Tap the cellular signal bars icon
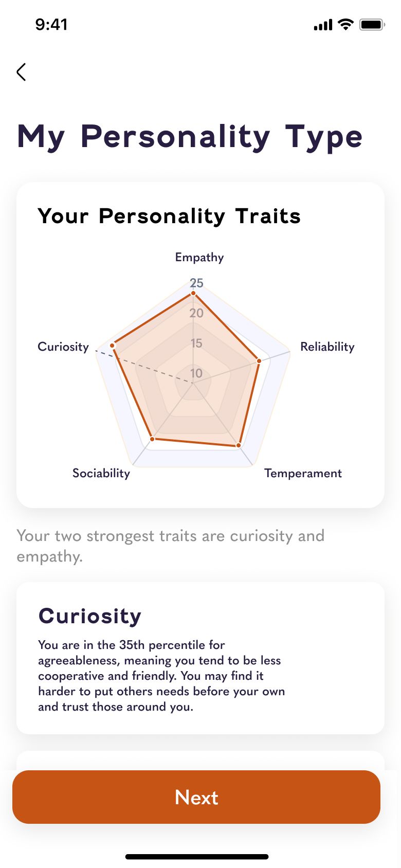 coord(323,25)
